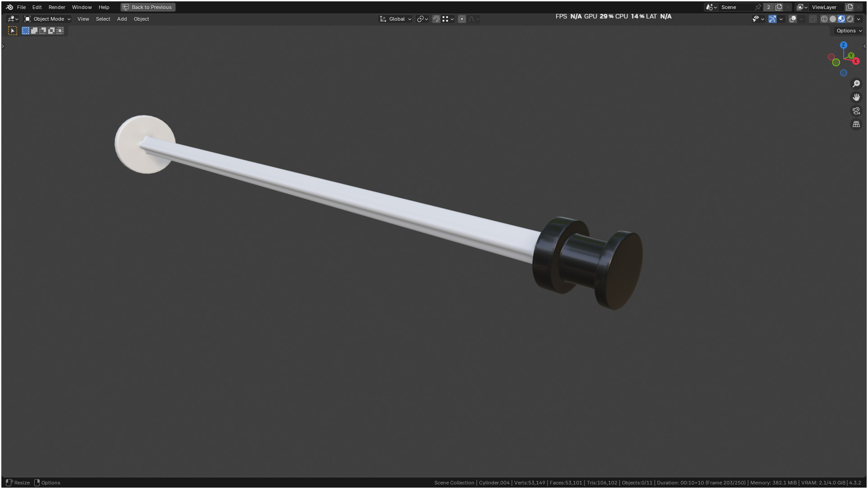Select the Select Box tool icon
The image size is (868, 489).
click(13, 31)
